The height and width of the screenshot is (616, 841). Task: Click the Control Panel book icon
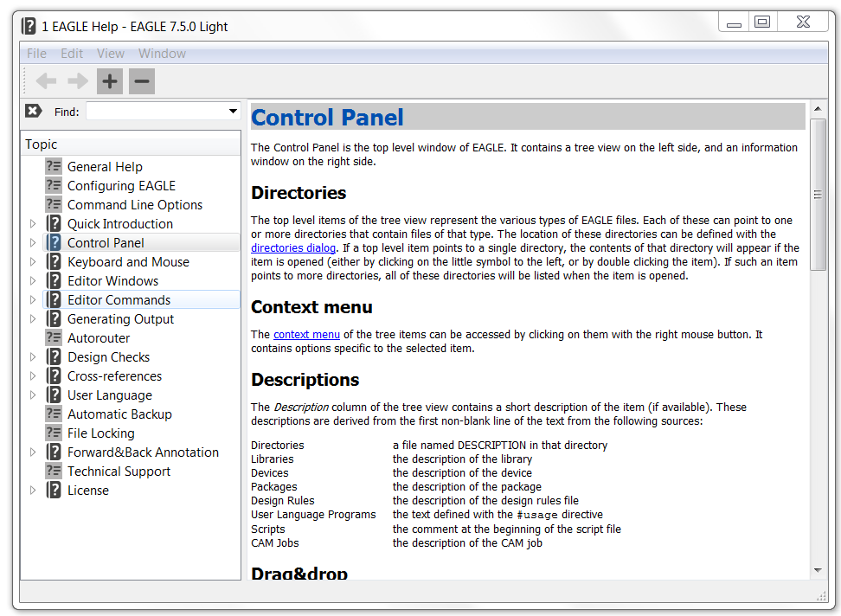pyautogui.click(x=54, y=243)
